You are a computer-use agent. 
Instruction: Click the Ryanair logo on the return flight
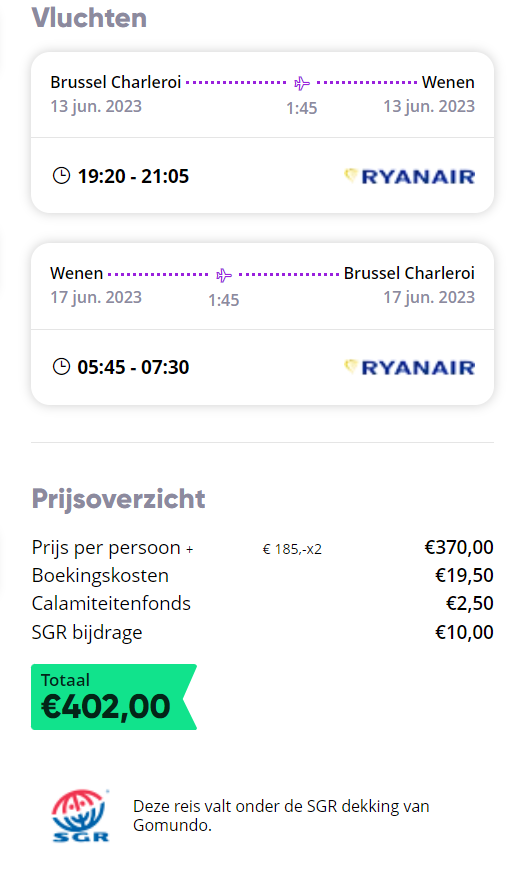pyautogui.click(x=410, y=367)
